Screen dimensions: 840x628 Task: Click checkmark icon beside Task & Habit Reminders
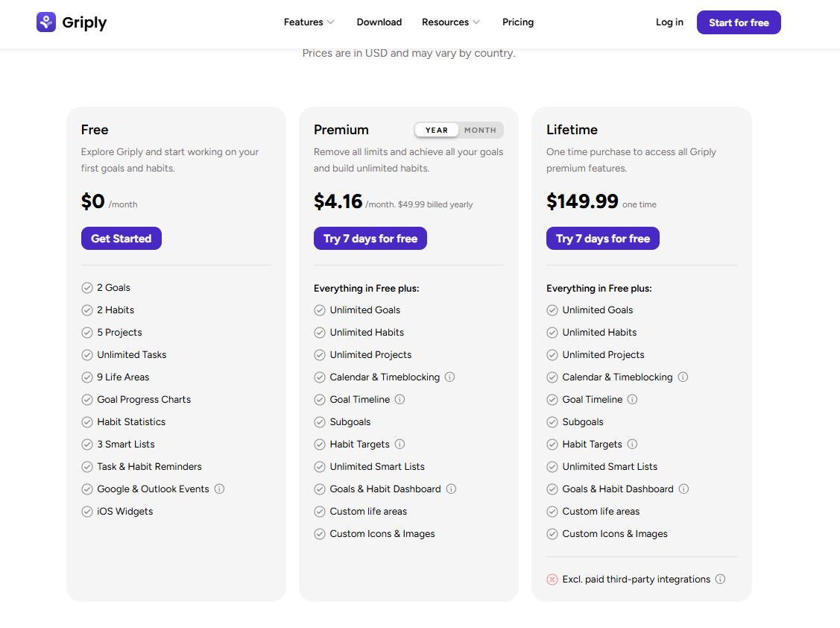(x=87, y=467)
